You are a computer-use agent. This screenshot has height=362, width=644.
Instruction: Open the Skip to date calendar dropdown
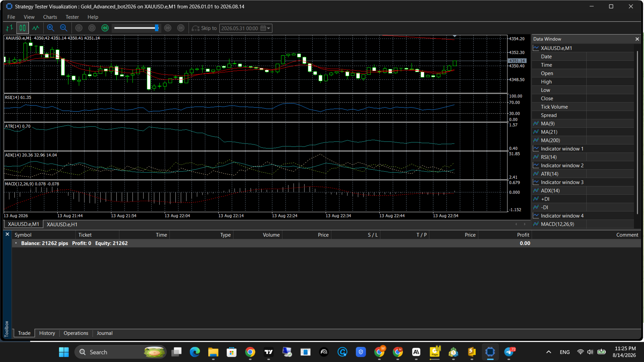[x=266, y=28]
